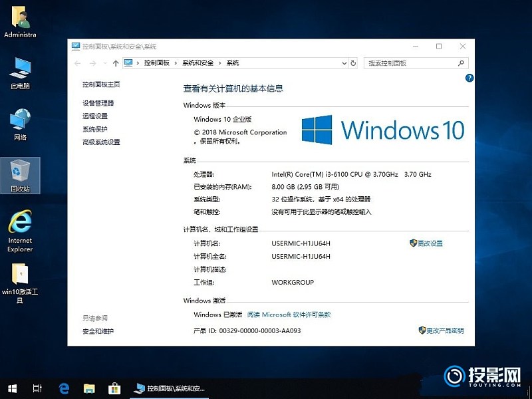Open Microsoft Store from the taskbar

pos(114,388)
